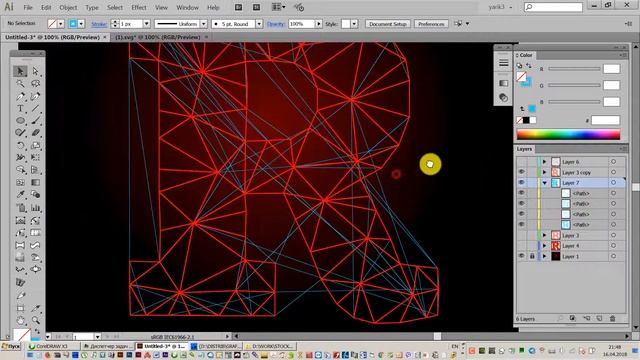The image size is (640, 360).
Task: Click the Preferences button
Action: [431, 24]
